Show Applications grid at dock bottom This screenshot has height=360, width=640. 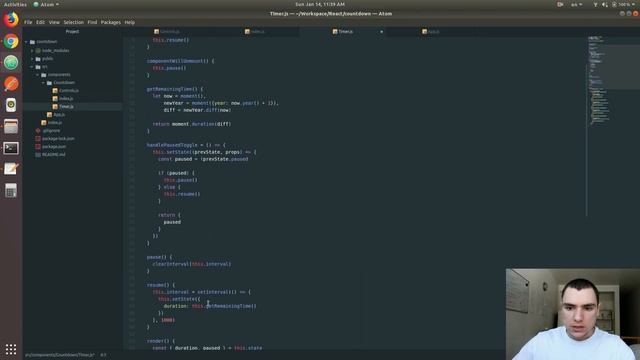click(11, 349)
